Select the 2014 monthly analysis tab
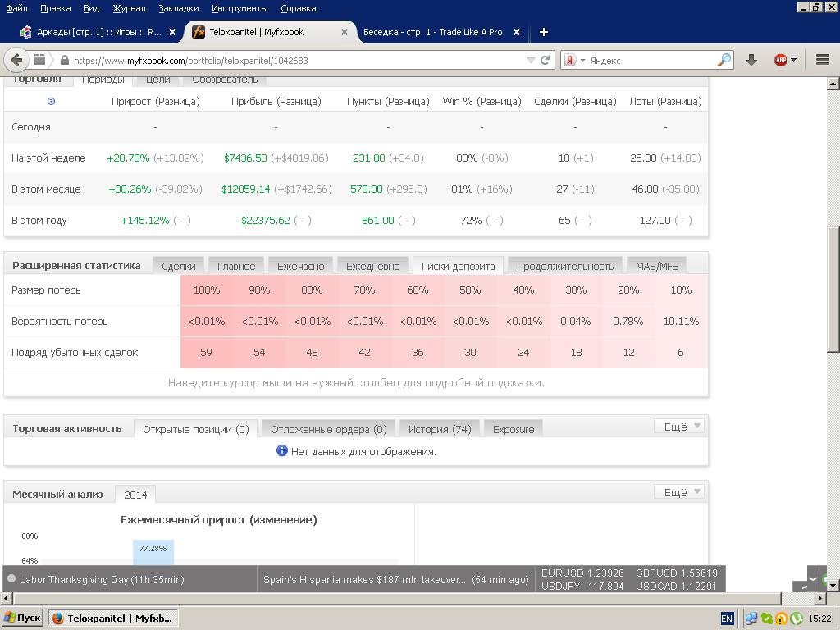This screenshot has width=840, height=630. [135, 495]
